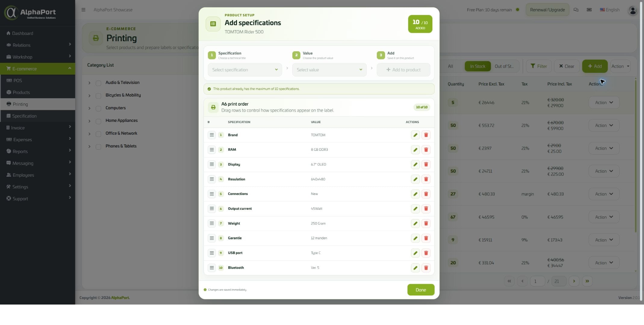
Task: Switch to the In Stock filter tab
Action: tap(478, 66)
